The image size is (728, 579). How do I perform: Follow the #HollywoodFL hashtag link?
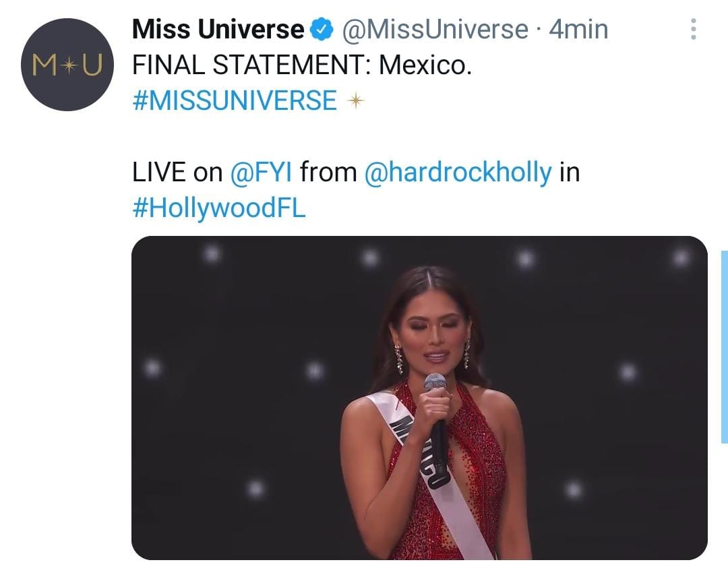coord(219,208)
